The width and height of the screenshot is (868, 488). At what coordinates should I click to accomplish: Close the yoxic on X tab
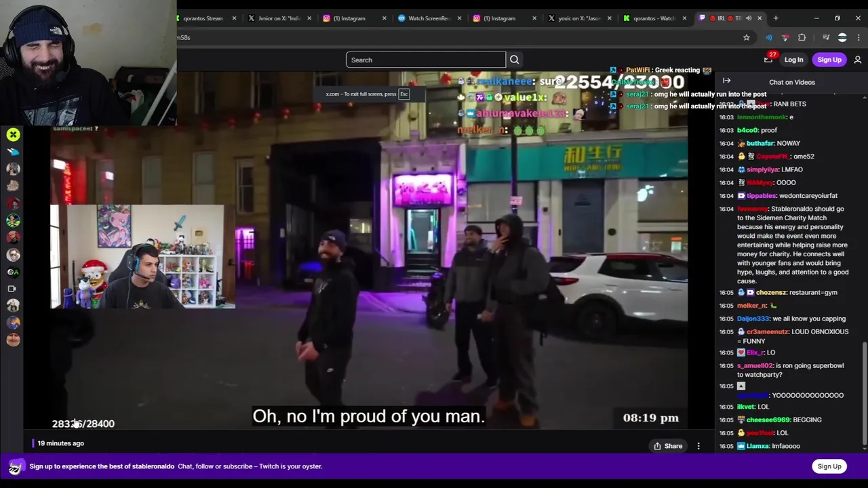(x=610, y=18)
